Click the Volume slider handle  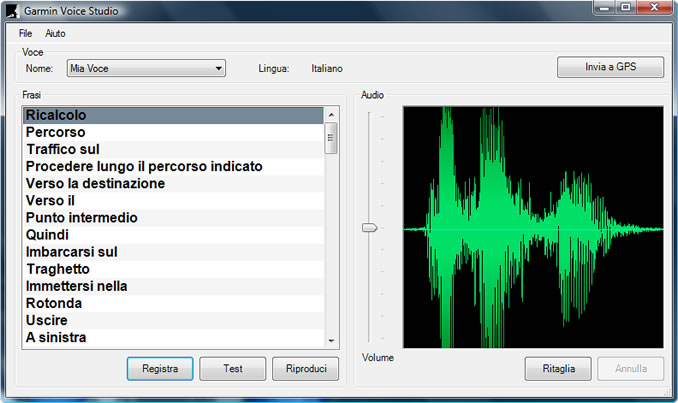point(369,228)
